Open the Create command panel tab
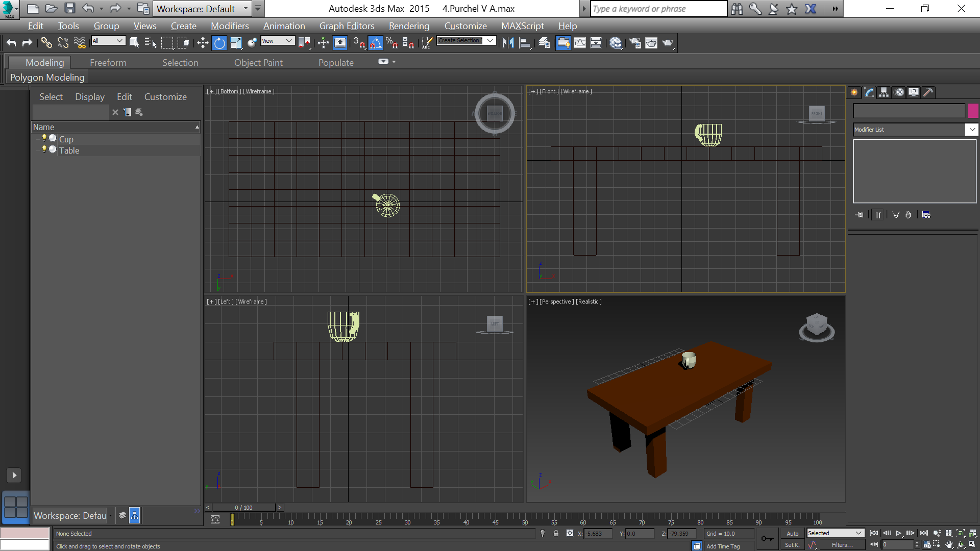Viewport: 980px width, 551px height. point(854,92)
